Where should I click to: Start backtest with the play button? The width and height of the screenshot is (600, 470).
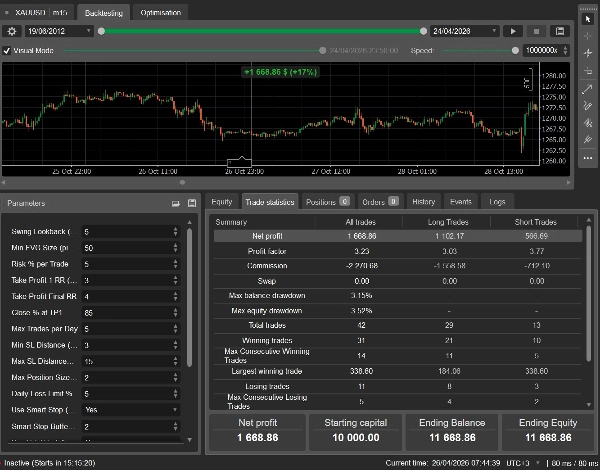(x=513, y=31)
